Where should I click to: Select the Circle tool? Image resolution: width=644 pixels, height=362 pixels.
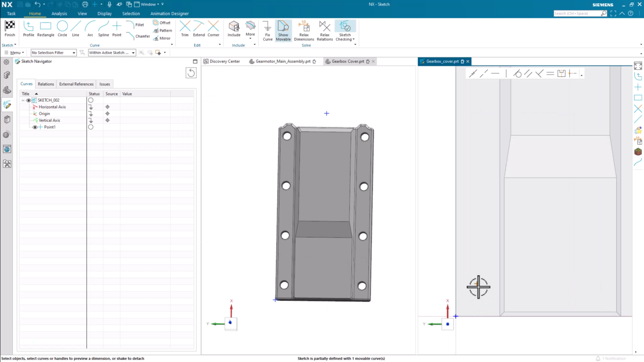click(62, 29)
